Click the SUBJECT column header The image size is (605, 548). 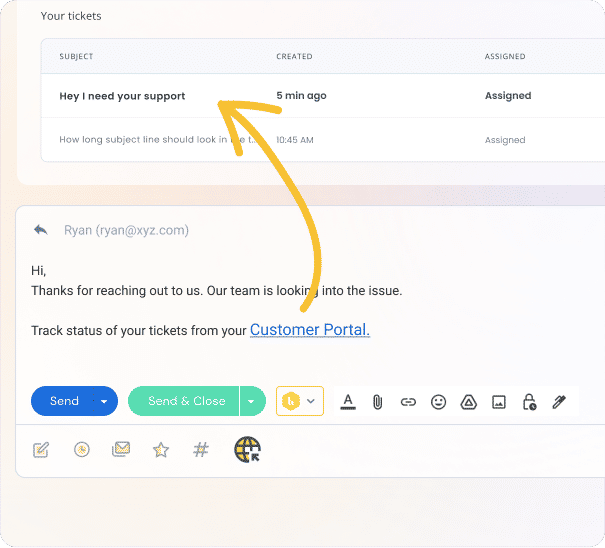coord(76,56)
